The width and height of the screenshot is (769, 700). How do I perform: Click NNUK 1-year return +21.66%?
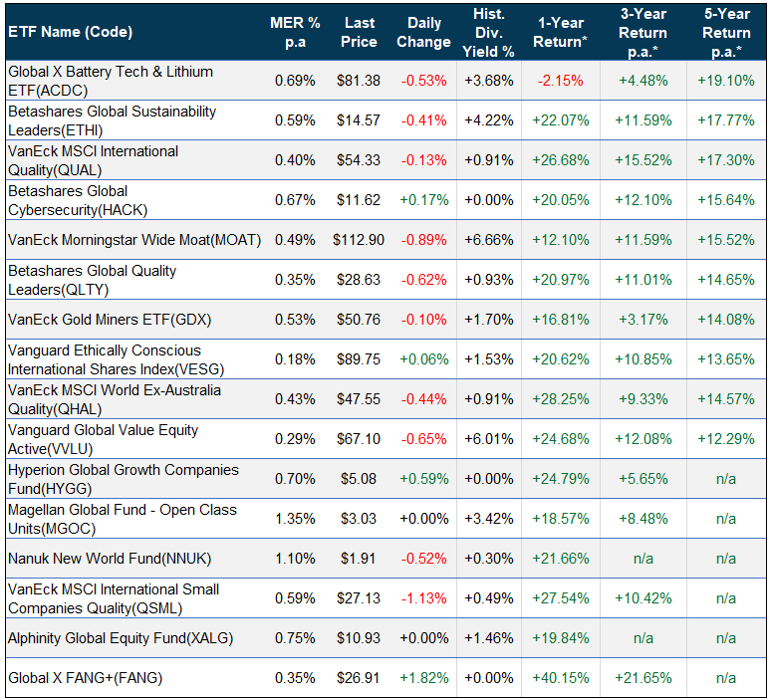coord(560,559)
